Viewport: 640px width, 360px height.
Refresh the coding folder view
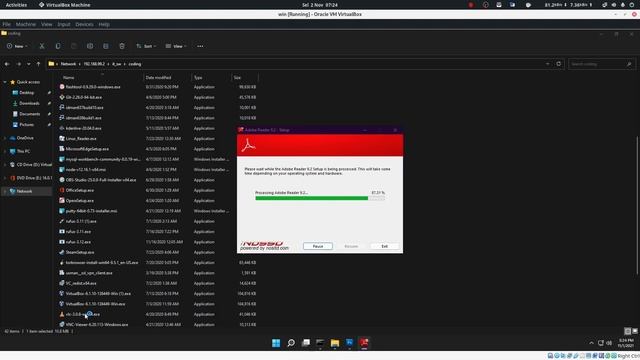click(x=559, y=64)
